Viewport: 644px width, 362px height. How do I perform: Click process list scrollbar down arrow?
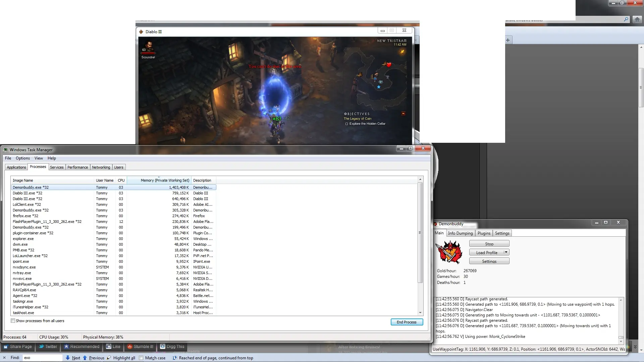point(420,312)
